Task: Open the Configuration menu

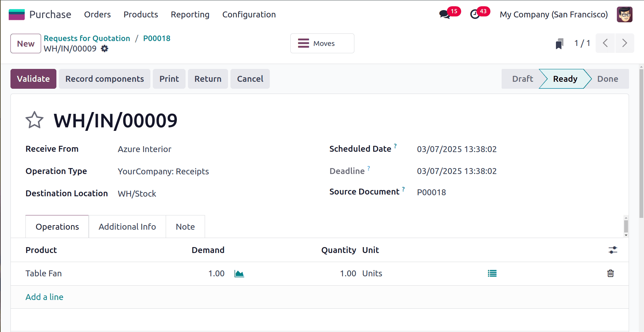Action: (x=249, y=14)
